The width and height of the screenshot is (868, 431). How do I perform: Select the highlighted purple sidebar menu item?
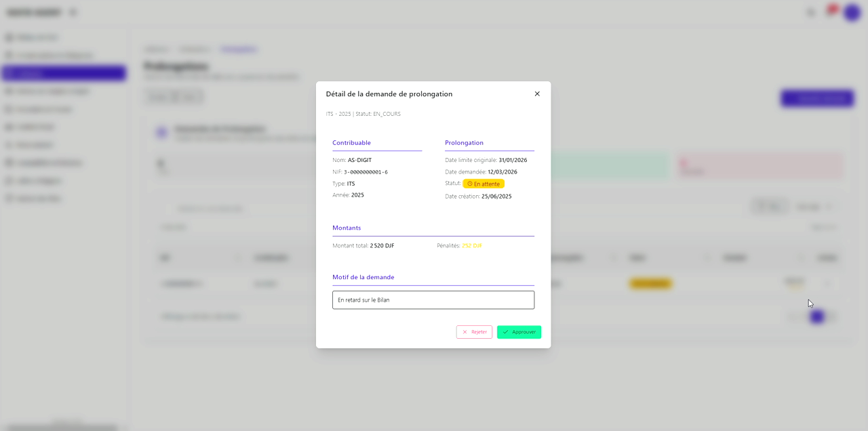click(64, 73)
